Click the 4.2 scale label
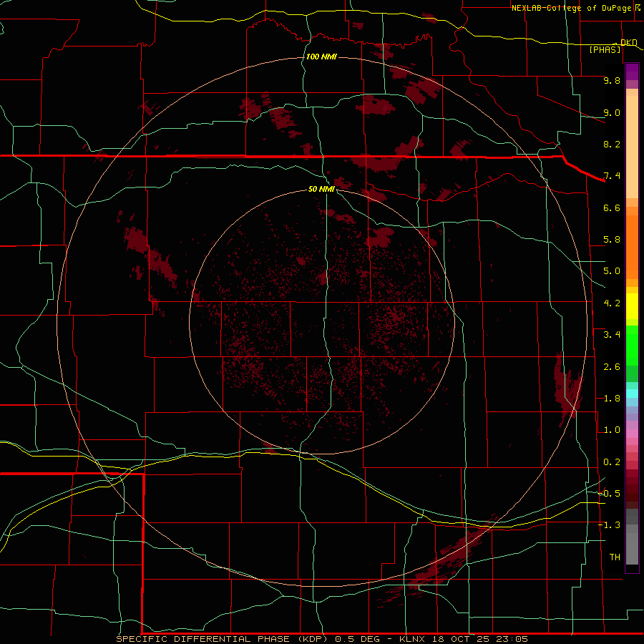This screenshot has width=644, height=644. pos(612,303)
